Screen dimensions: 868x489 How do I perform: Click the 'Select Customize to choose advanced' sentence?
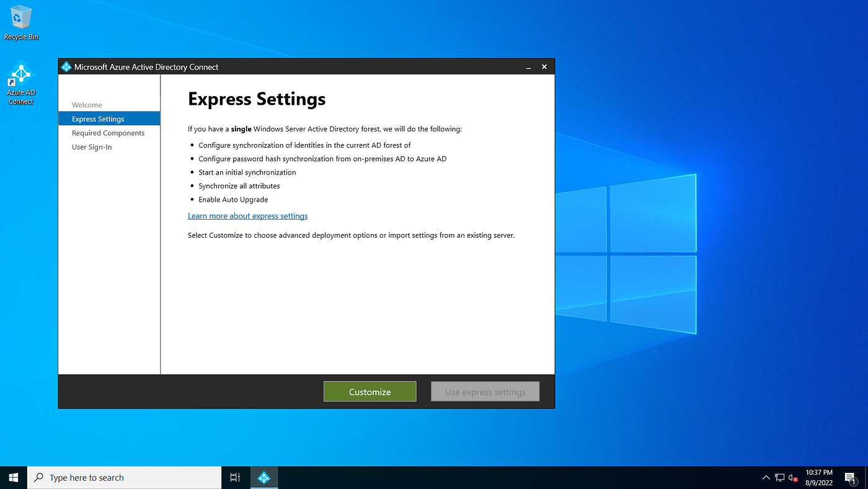[x=351, y=236]
